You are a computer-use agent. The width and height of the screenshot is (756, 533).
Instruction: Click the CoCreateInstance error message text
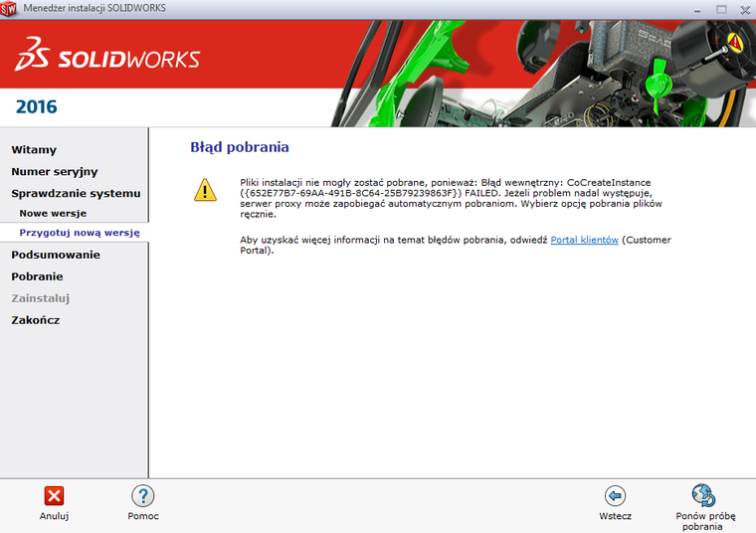(451, 198)
